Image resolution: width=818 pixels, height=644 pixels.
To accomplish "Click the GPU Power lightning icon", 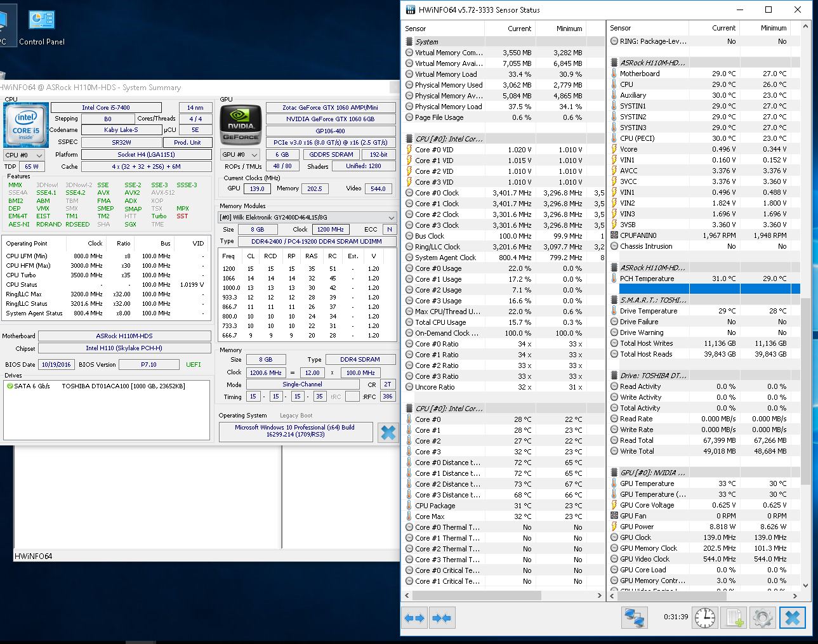I will pyautogui.click(x=614, y=527).
